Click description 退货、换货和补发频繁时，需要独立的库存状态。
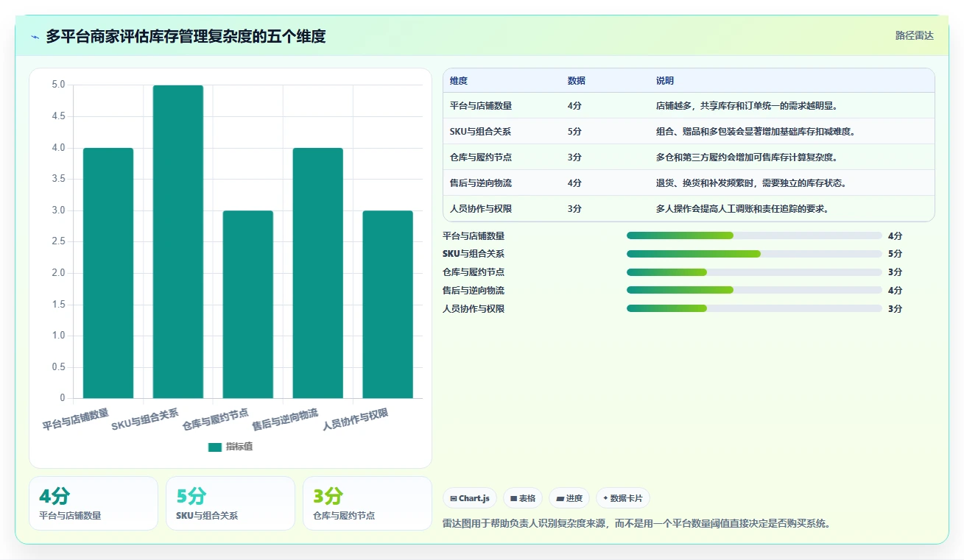This screenshot has width=964, height=560. pyautogui.click(x=751, y=183)
